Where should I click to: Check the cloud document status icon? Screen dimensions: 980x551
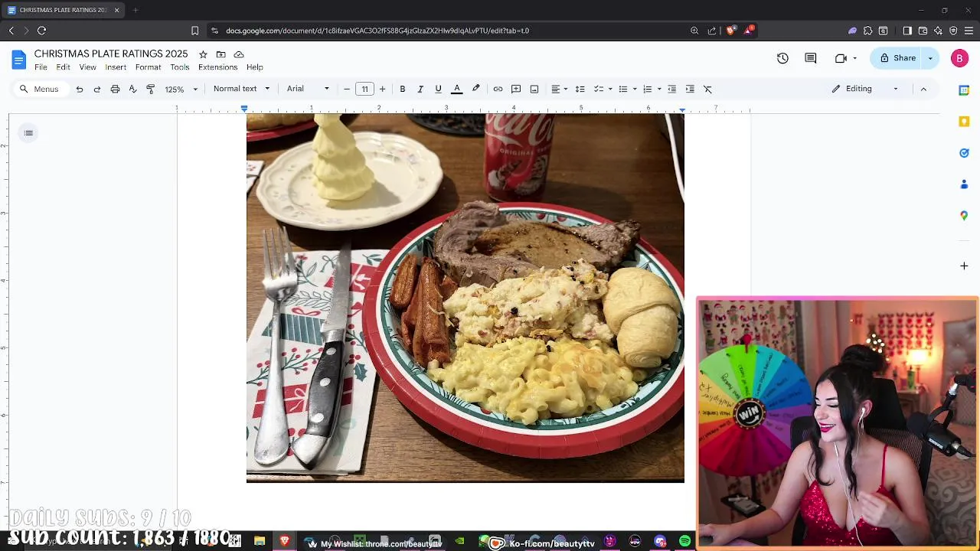point(239,54)
